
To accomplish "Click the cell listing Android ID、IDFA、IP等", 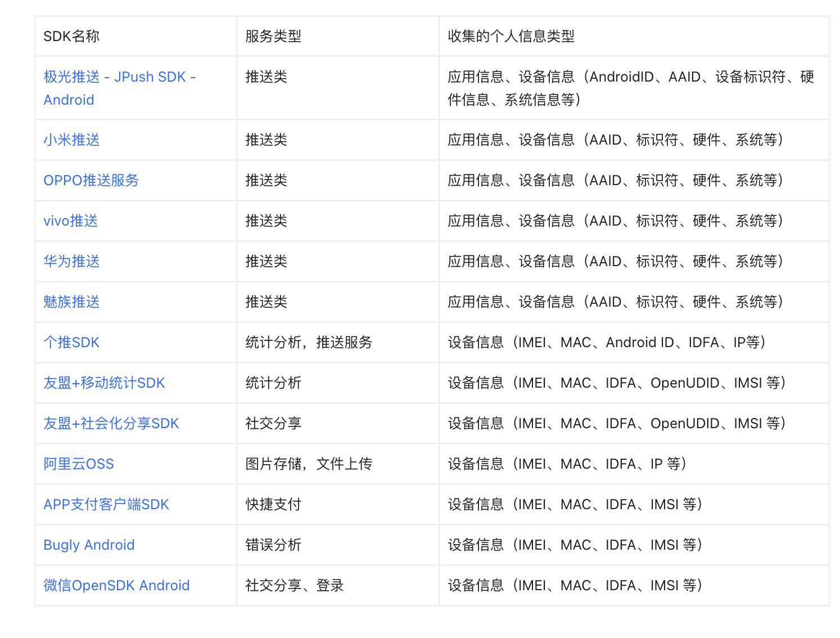I will click(634, 342).
